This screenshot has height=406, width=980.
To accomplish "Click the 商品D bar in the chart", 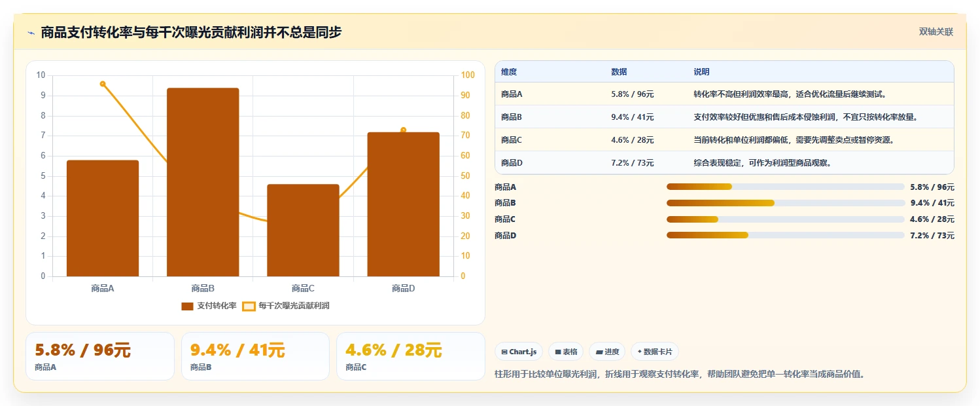I will 403,204.
